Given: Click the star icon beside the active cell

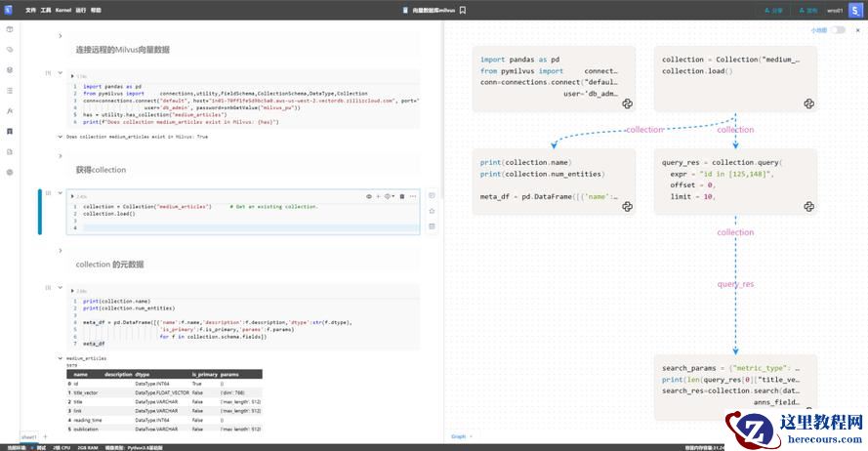Looking at the screenshot, I should 432,210.
